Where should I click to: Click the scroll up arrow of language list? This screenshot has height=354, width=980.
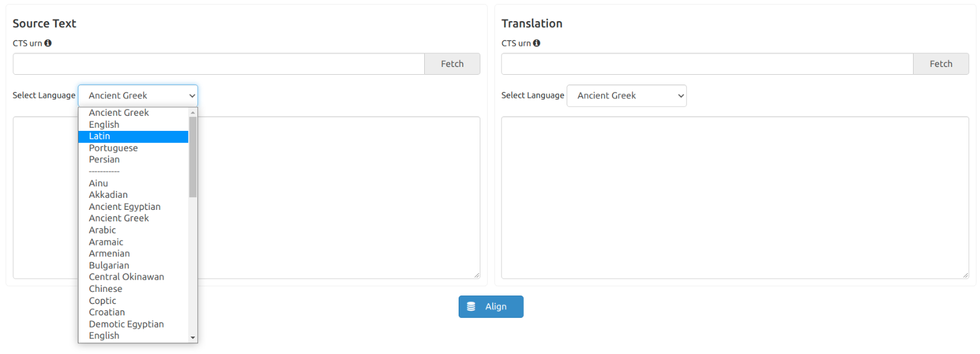[x=193, y=113]
